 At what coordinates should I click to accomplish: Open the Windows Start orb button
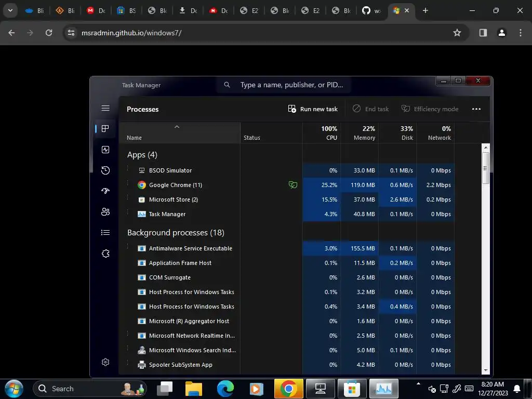(14, 389)
